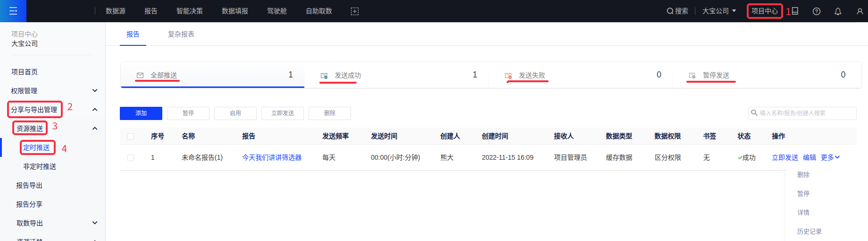The image size is (868, 241).
Task: Click the hamburger menu icon at top left
Action: pos(13,11)
